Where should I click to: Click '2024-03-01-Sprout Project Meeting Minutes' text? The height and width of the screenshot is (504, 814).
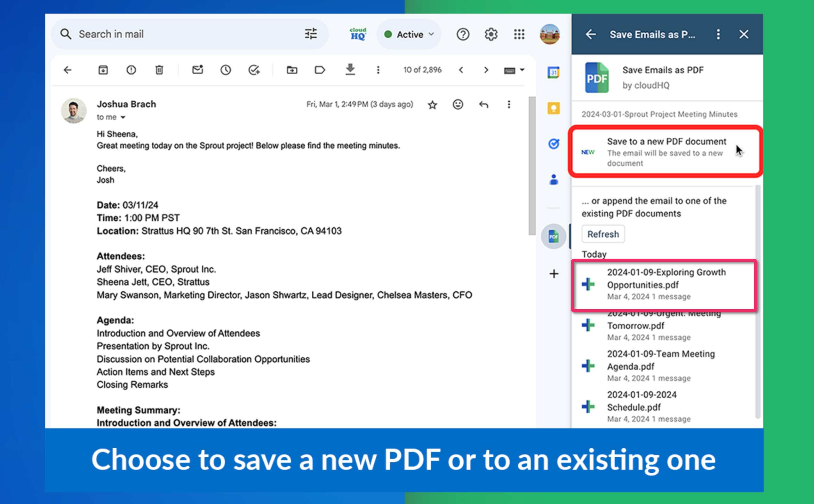pyautogui.click(x=659, y=114)
